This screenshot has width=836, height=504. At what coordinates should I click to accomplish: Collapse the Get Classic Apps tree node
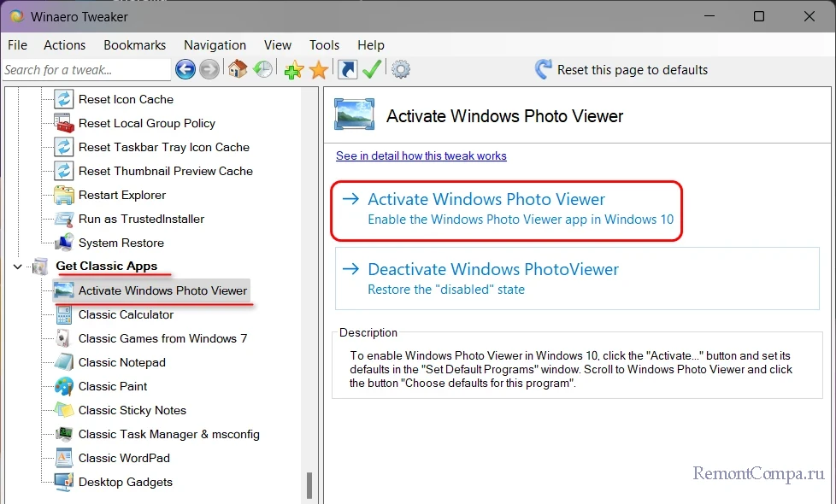point(18,266)
